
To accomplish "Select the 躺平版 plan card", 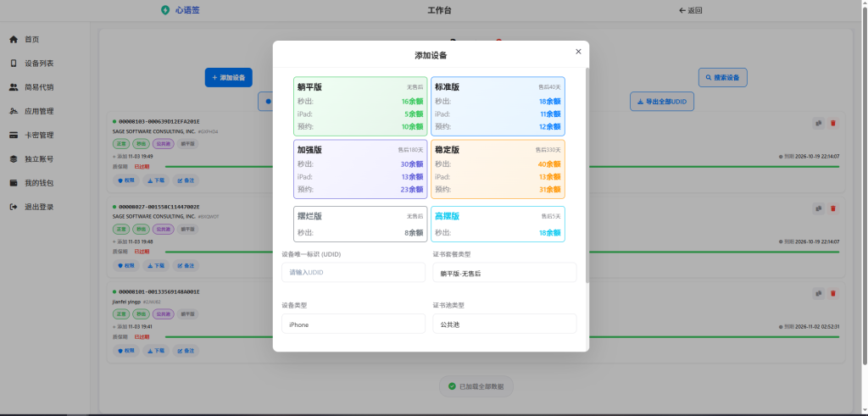I will [x=360, y=106].
